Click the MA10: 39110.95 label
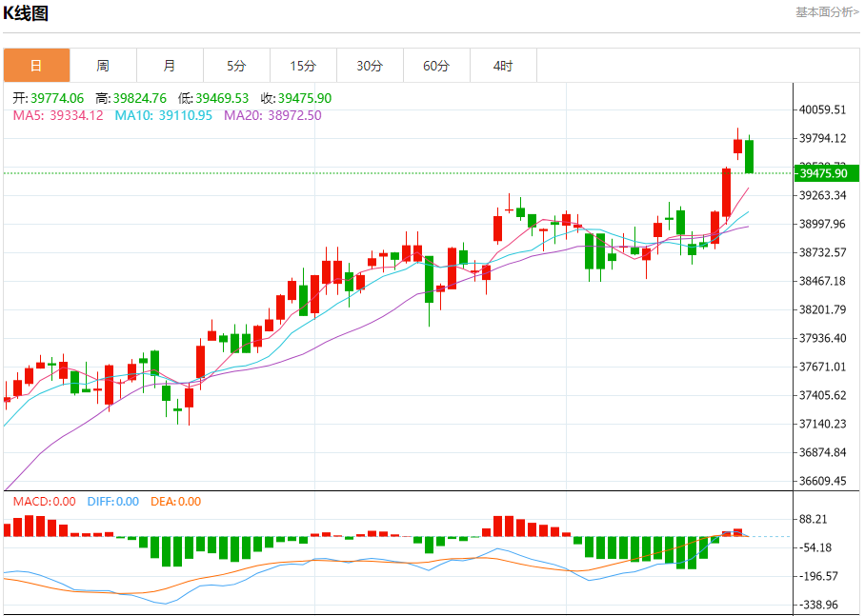 (163, 115)
